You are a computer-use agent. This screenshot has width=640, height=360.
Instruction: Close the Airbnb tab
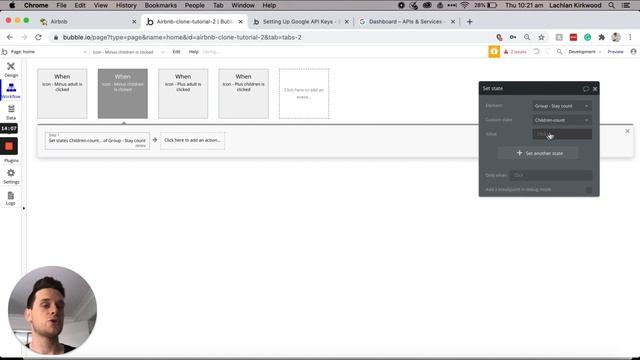coord(134,22)
